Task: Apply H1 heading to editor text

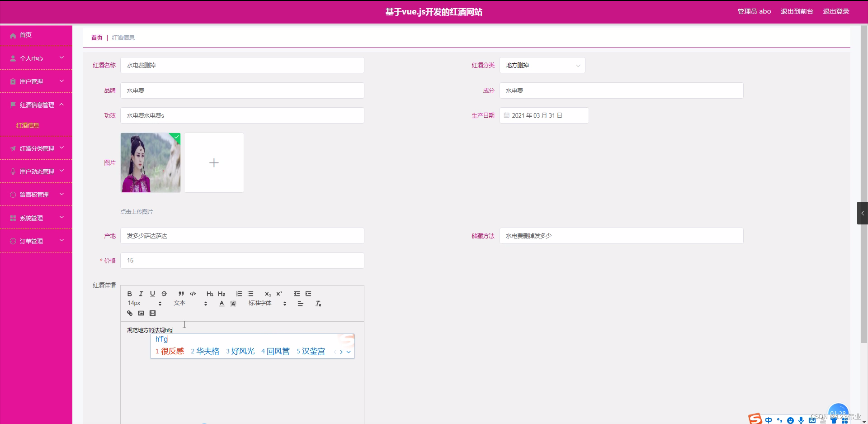Action: 210,294
